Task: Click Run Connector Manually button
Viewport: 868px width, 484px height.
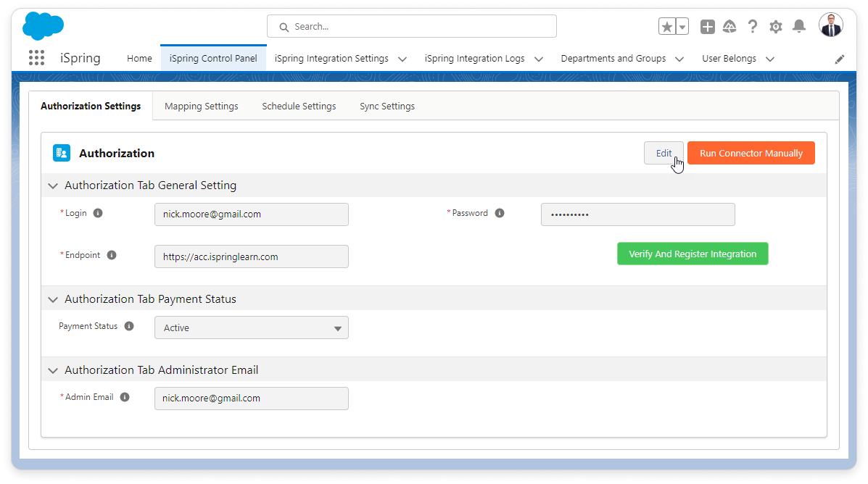Action: pos(751,153)
